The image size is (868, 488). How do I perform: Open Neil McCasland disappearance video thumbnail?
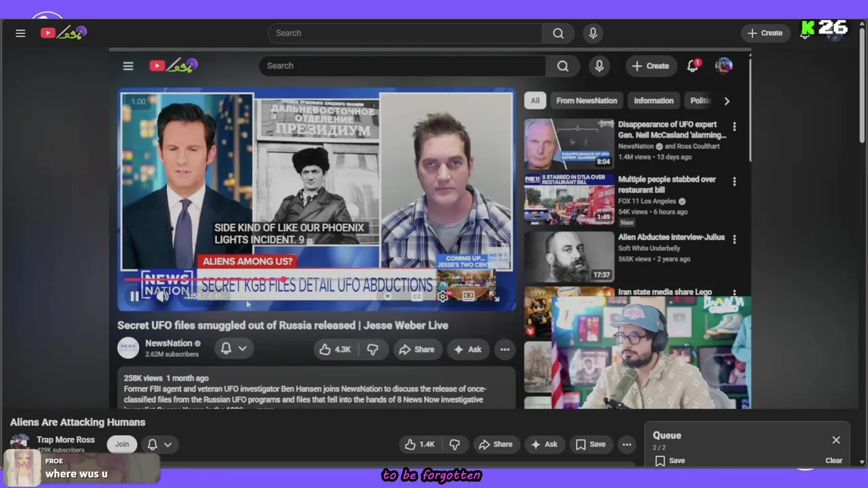569,144
